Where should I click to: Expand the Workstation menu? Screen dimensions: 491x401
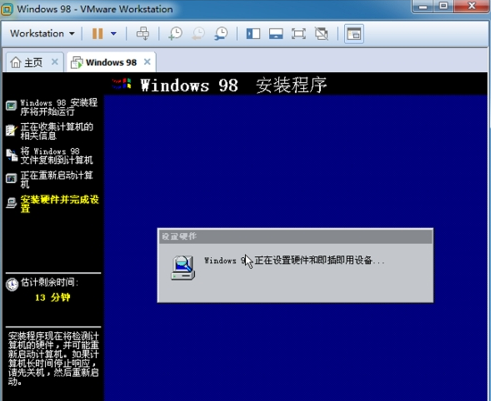(x=42, y=34)
